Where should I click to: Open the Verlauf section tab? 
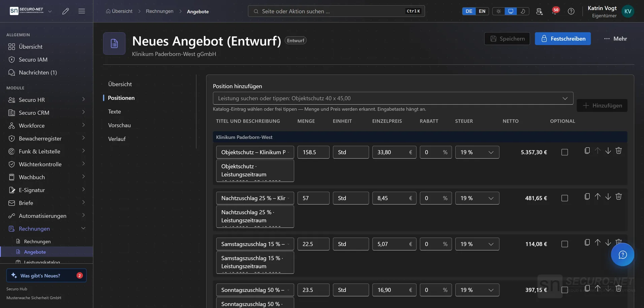(117, 139)
